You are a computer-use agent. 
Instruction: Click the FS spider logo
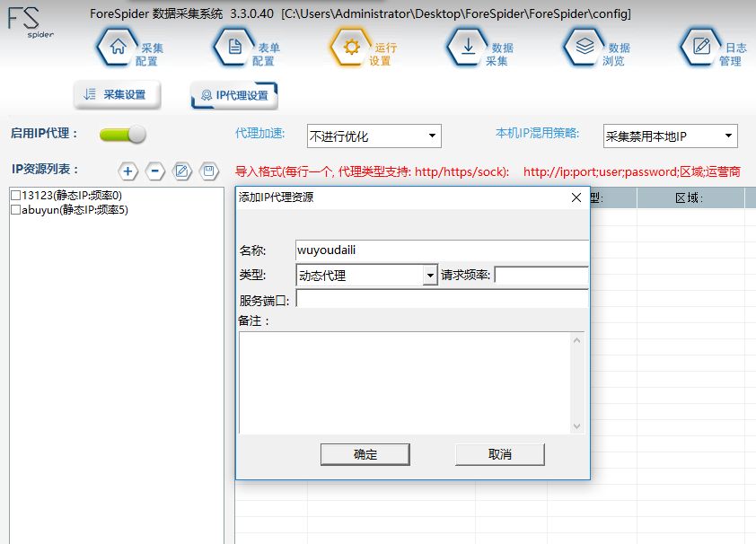pos(31,22)
